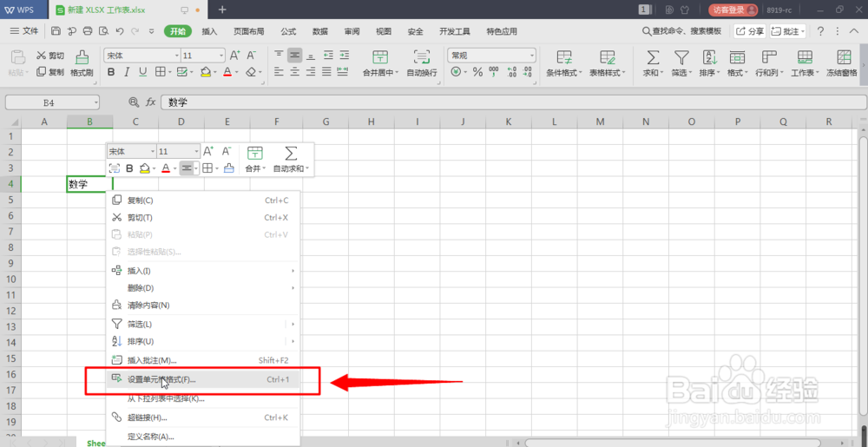
Task: Click the fx insert function button
Action: 150,102
